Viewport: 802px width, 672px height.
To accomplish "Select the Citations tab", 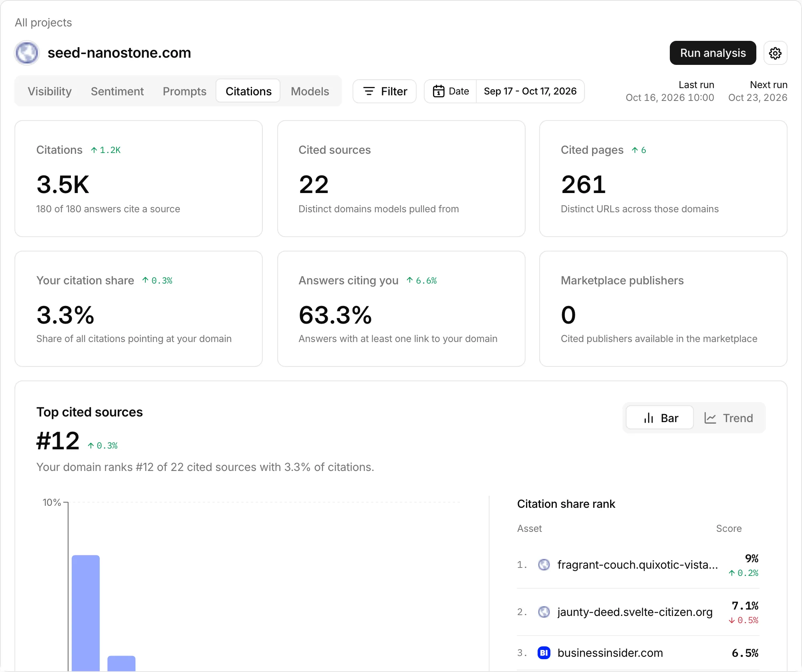I will (x=248, y=91).
